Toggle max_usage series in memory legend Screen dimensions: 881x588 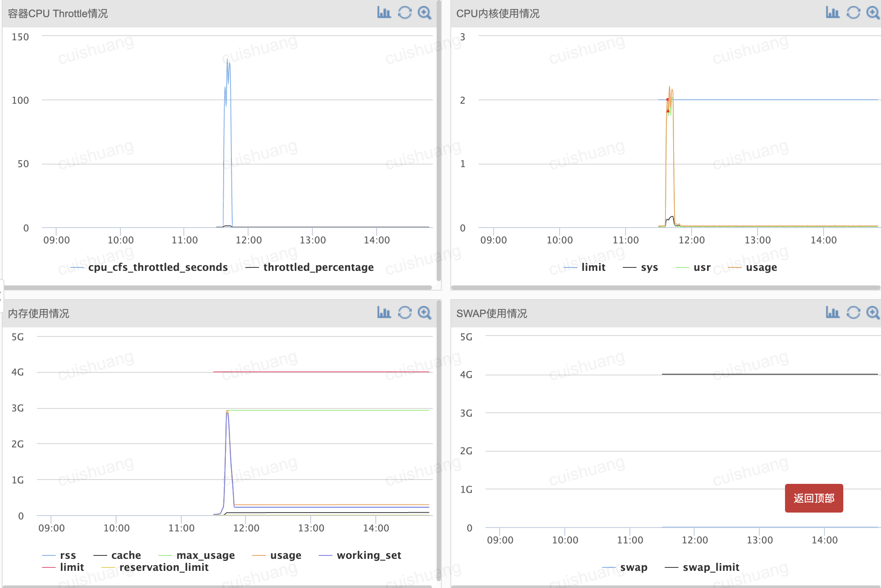coord(205,555)
